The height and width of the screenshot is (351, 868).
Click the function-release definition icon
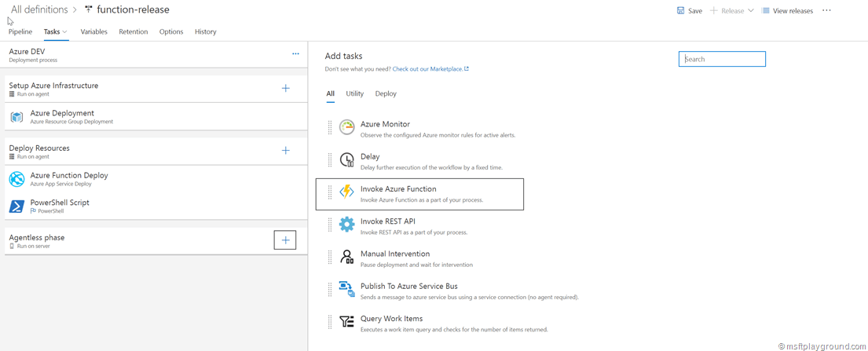tap(89, 9)
